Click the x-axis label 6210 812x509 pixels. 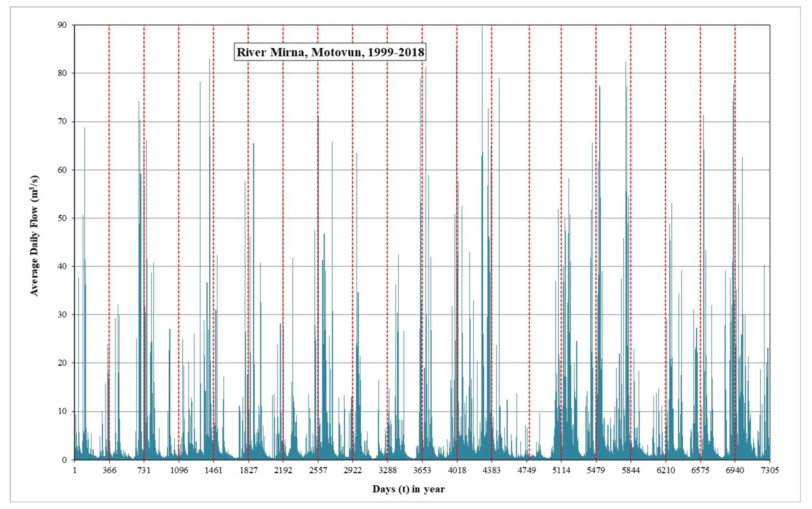666,470
